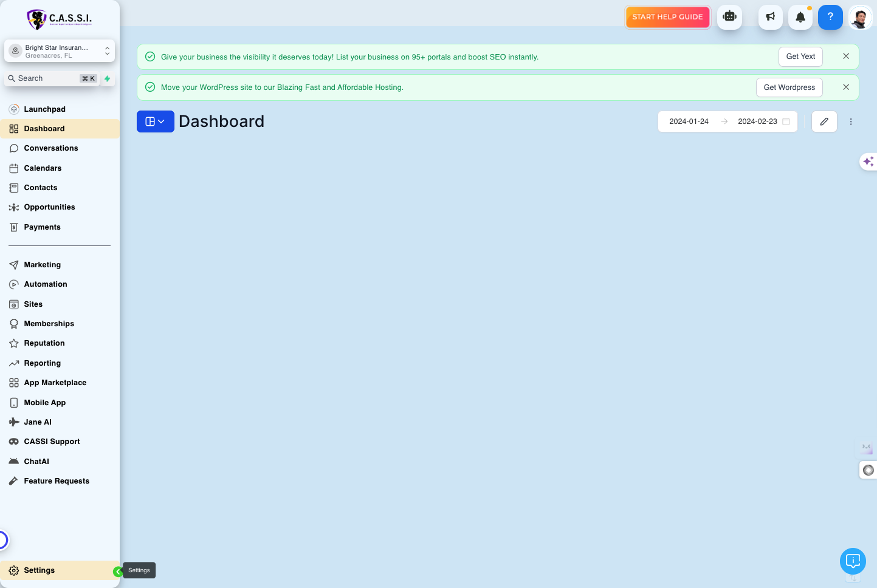
Task: Dismiss the WordPress hosting banner
Action: tap(846, 87)
